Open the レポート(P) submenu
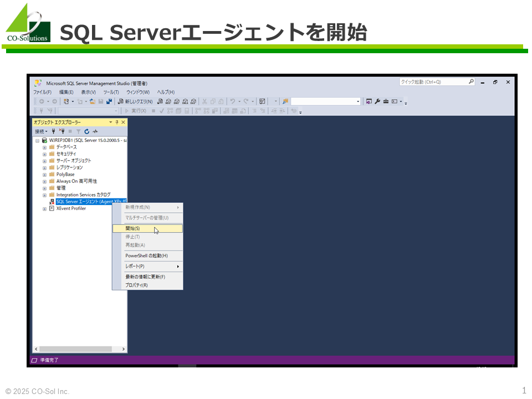532x399 pixels. point(147,267)
